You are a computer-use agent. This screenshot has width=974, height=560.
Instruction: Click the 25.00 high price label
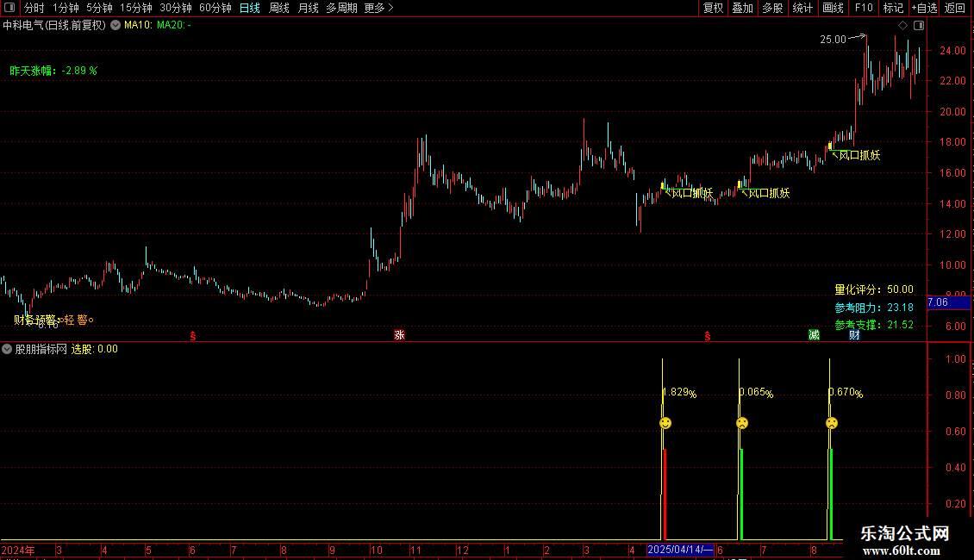[833, 40]
